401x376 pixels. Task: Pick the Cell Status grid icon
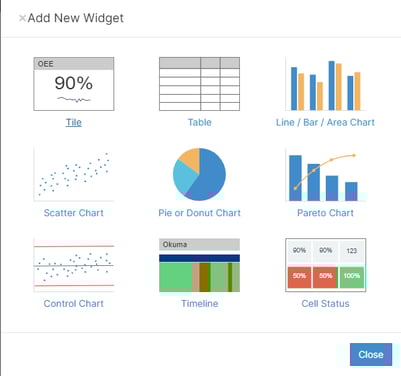click(325, 265)
